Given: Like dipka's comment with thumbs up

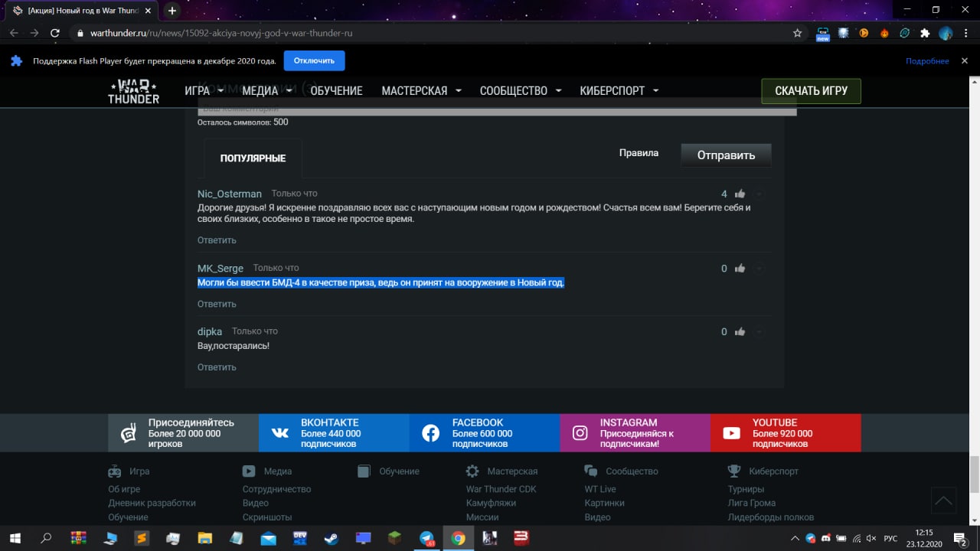Looking at the screenshot, I should (740, 332).
